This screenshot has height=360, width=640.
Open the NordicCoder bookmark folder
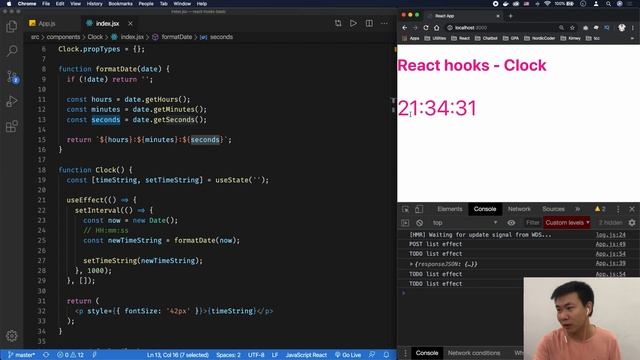pos(541,38)
